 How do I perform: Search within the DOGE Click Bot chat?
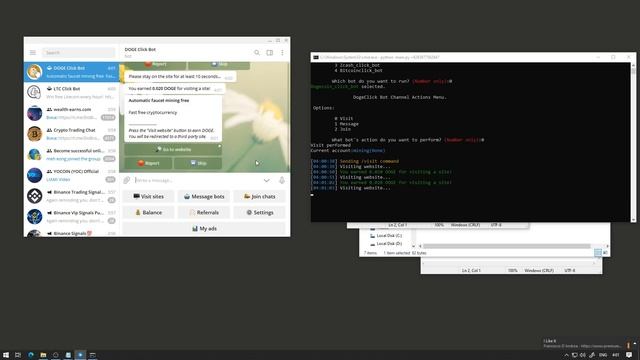pyautogui.click(x=257, y=53)
